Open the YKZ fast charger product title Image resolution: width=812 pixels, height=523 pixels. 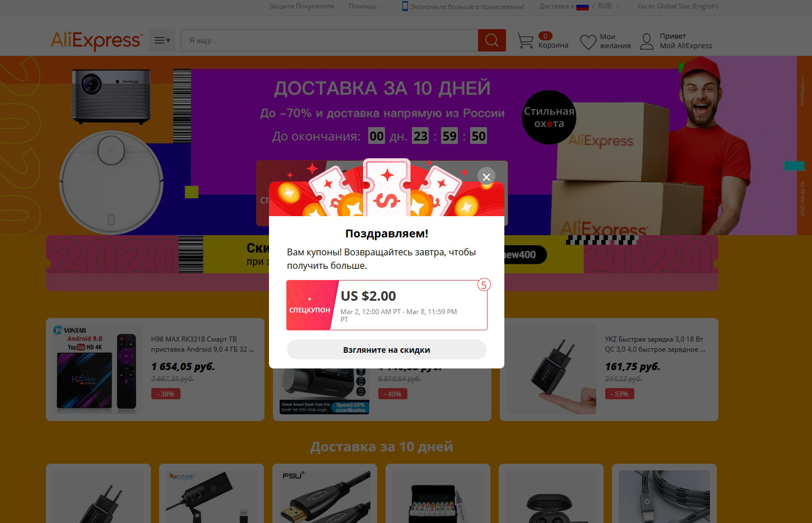[655, 344]
